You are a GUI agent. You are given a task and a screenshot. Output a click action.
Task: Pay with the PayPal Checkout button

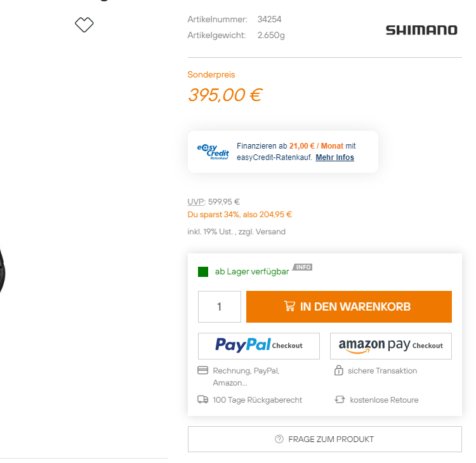(x=259, y=346)
